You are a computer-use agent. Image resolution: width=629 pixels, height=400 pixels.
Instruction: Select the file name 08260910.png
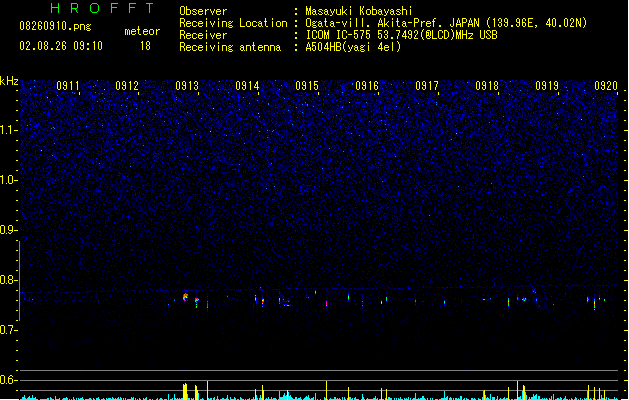point(55,26)
